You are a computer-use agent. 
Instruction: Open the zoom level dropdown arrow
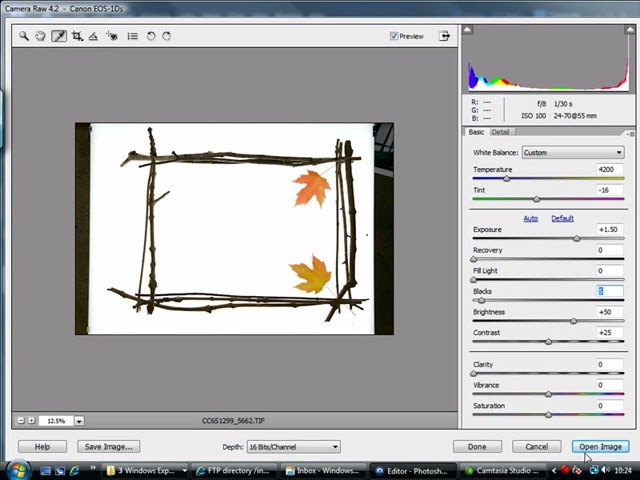(x=79, y=421)
